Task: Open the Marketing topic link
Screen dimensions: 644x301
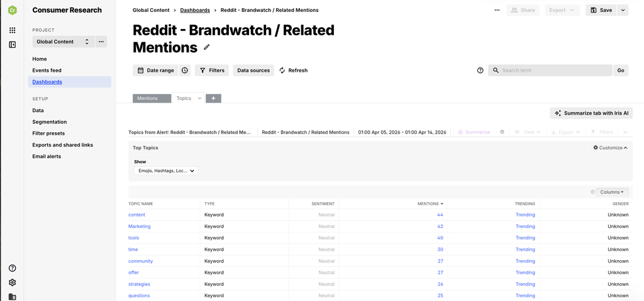Action: point(139,226)
